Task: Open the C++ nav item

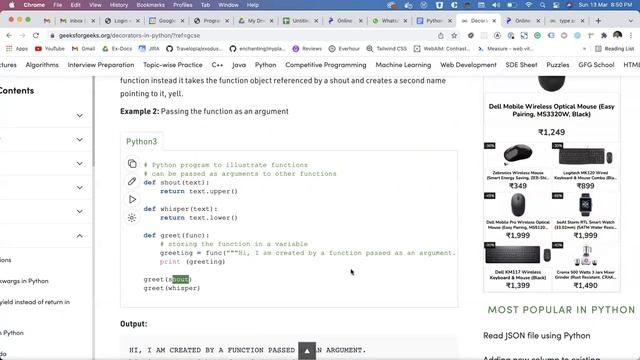Action: (217, 65)
